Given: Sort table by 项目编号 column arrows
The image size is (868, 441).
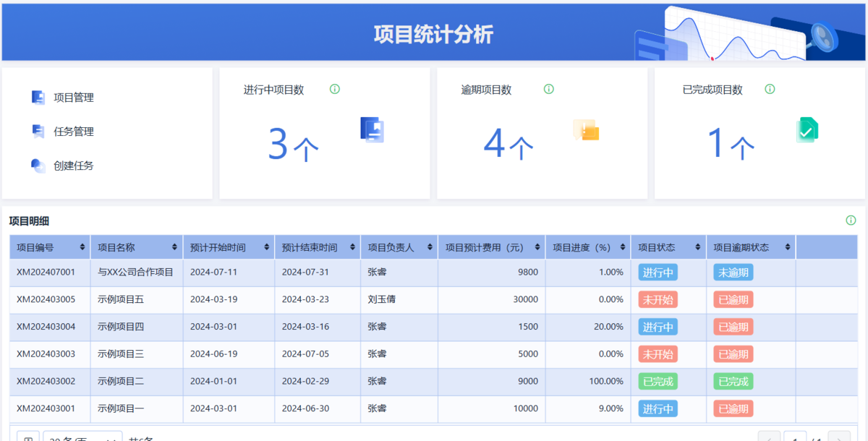Looking at the screenshot, I should 83,247.
